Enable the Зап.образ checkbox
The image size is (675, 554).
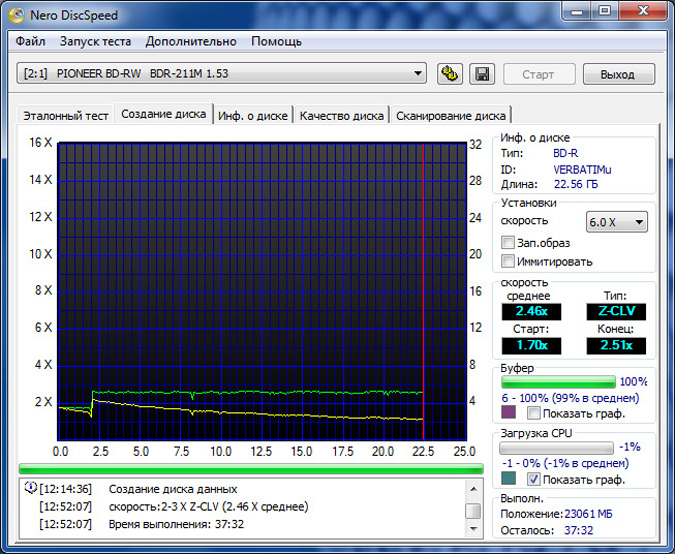(508, 242)
